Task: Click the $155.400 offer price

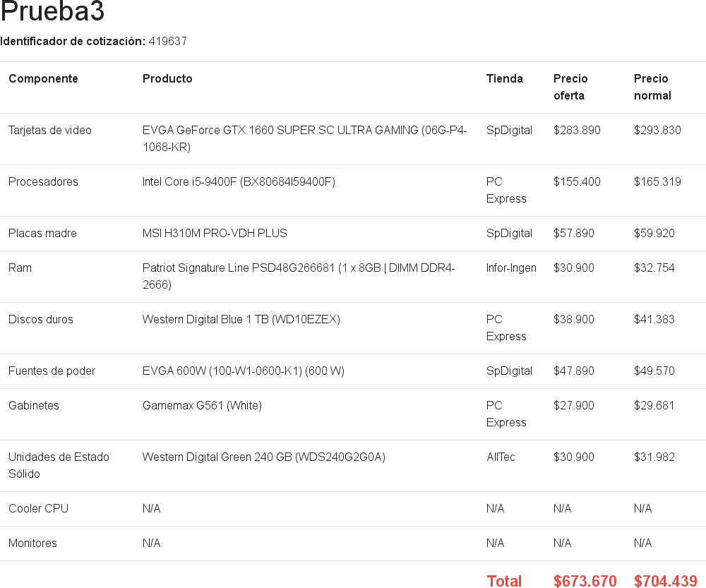Action: click(x=577, y=182)
